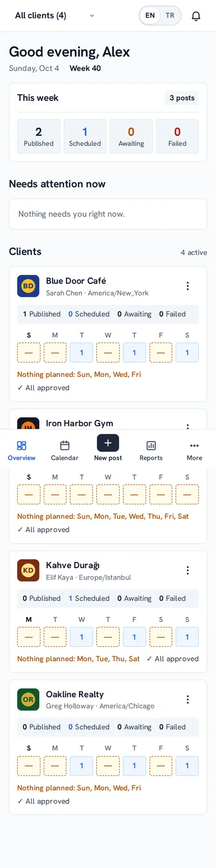Open Kahve Durağı three-dot menu

tap(188, 570)
